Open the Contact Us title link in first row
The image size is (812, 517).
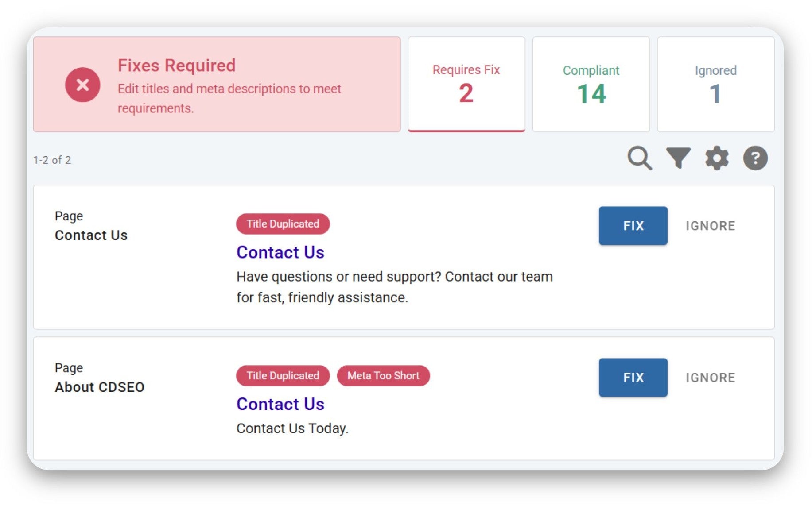(x=280, y=252)
